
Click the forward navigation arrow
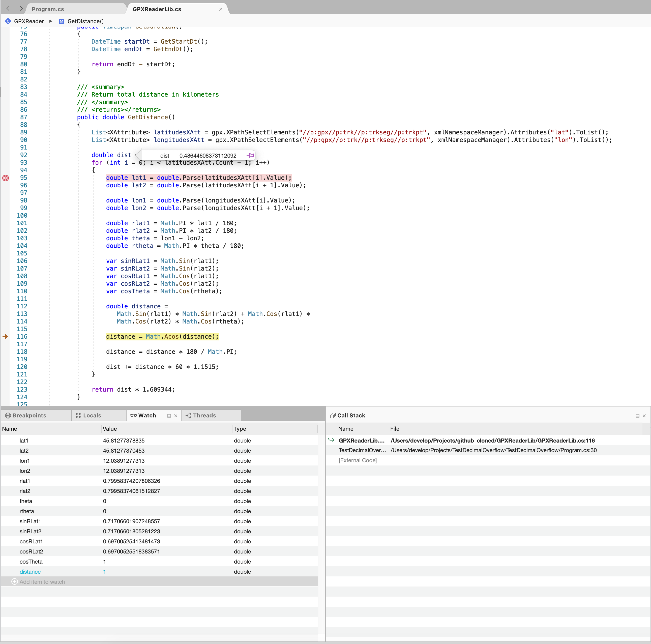pyautogui.click(x=21, y=9)
